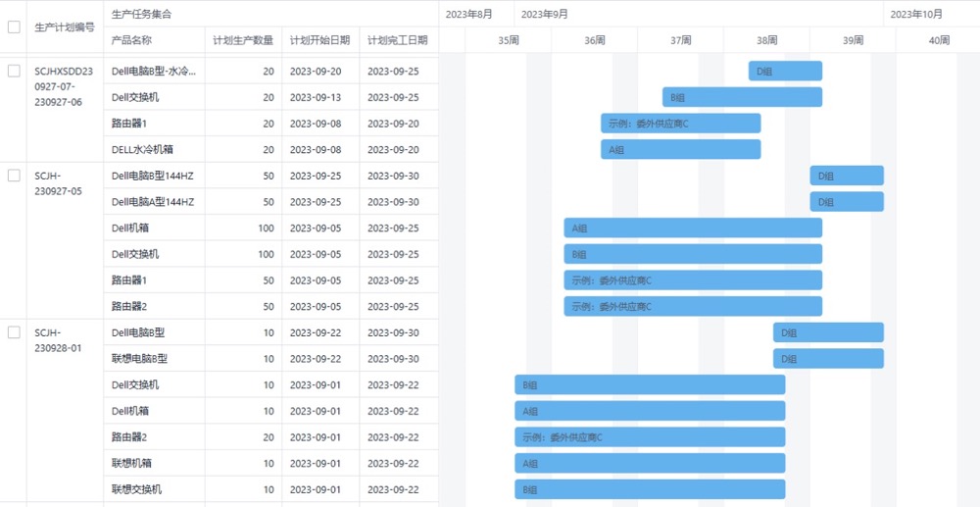Open the A组 bar for DELL水冷机箱
Image resolution: width=980 pixels, height=507 pixels.
pyautogui.click(x=680, y=149)
